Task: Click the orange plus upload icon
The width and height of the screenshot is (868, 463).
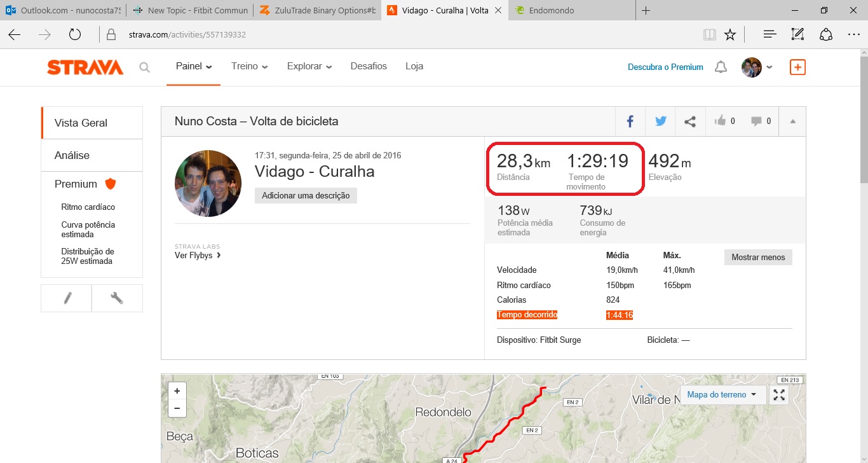Action: (x=797, y=67)
